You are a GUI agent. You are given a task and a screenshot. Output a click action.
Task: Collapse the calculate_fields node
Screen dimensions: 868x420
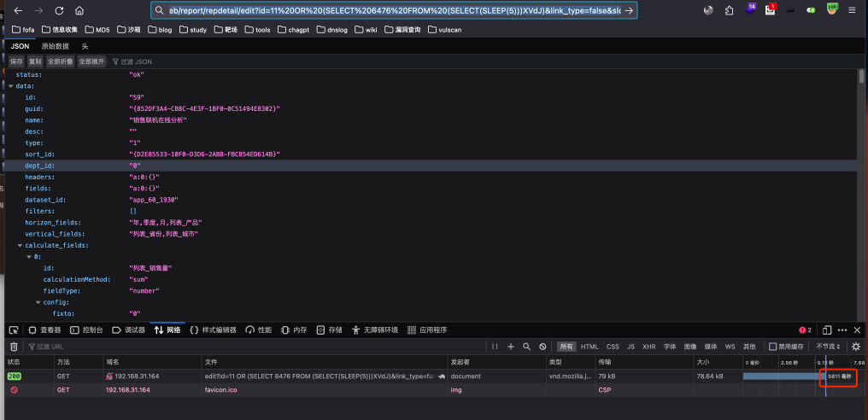[20, 245]
